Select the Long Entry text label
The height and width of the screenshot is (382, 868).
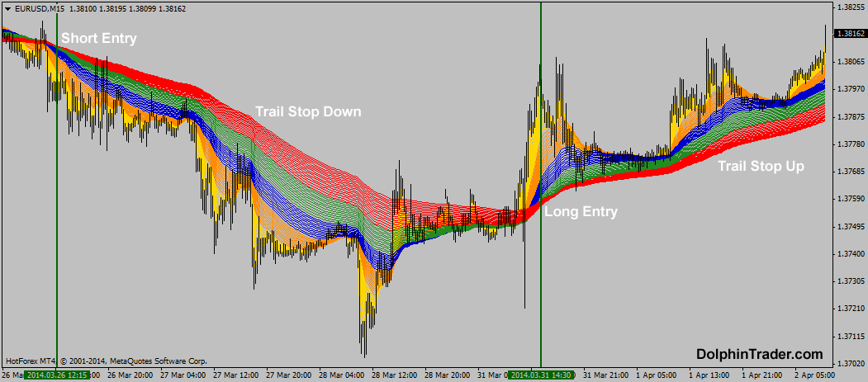[581, 211]
